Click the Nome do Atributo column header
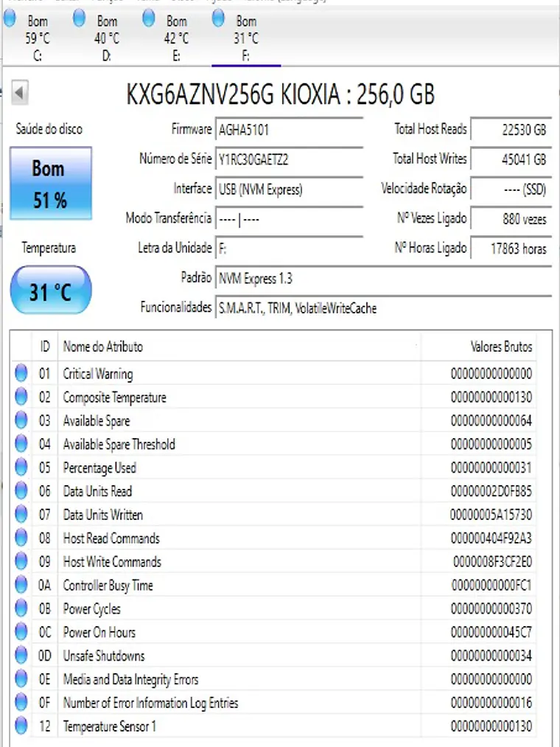This screenshot has height=747, width=560. (x=239, y=347)
